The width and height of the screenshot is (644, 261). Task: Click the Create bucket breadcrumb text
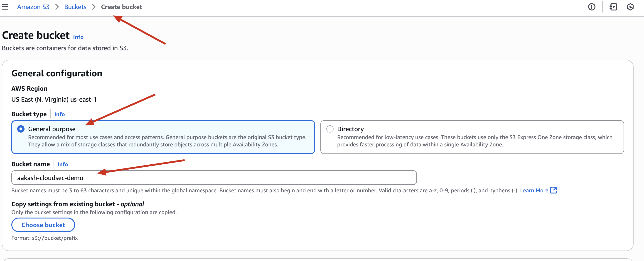click(121, 7)
